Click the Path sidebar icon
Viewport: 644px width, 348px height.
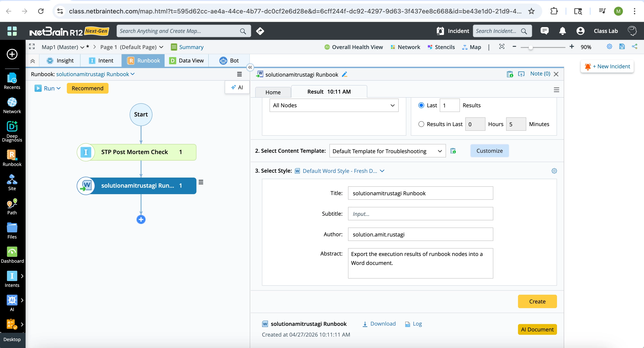pos(12,206)
